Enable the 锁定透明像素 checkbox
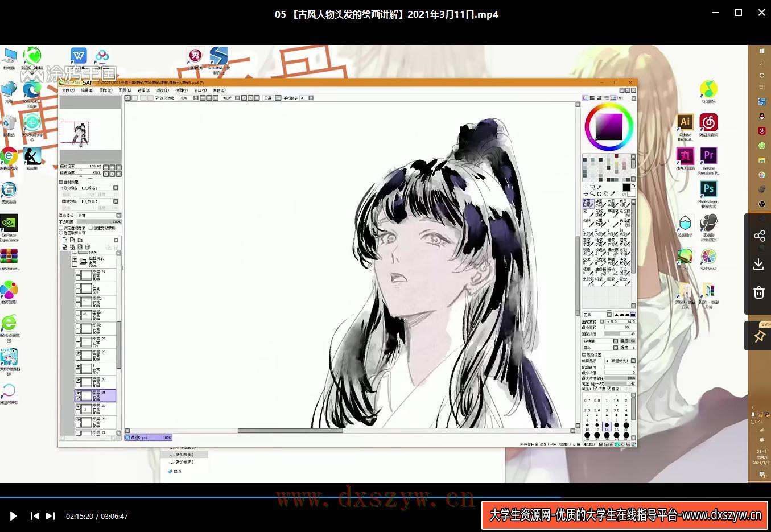Image resolution: width=771 pixels, height=532 pixels. [x=61, y=228]
